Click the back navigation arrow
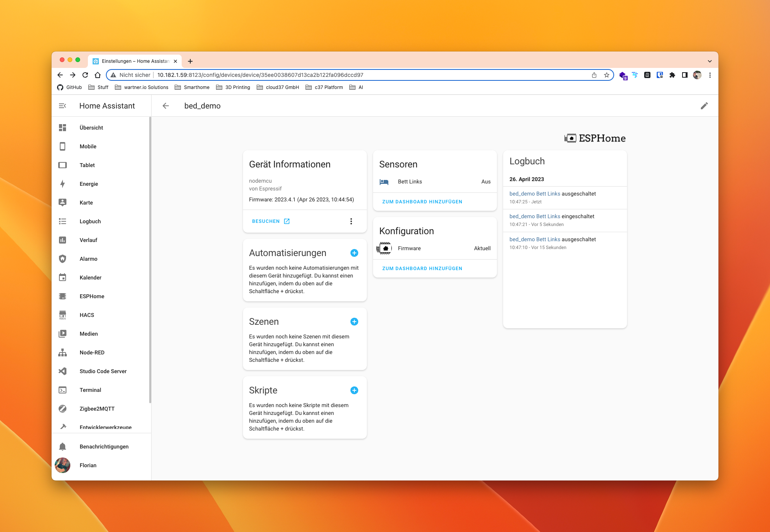The height and width of the screenshot is (532, 770). (x=166, y=106)
